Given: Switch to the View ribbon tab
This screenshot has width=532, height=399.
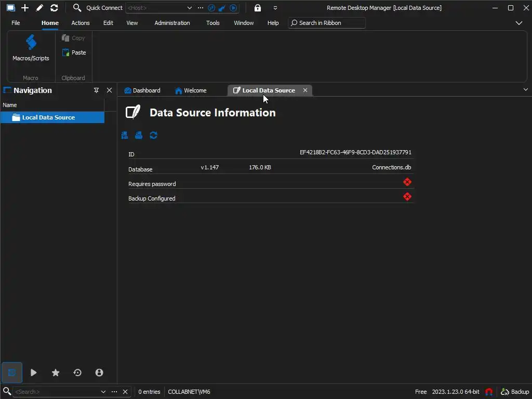Looking at the screenshot, I should click(x=132, y=23).
